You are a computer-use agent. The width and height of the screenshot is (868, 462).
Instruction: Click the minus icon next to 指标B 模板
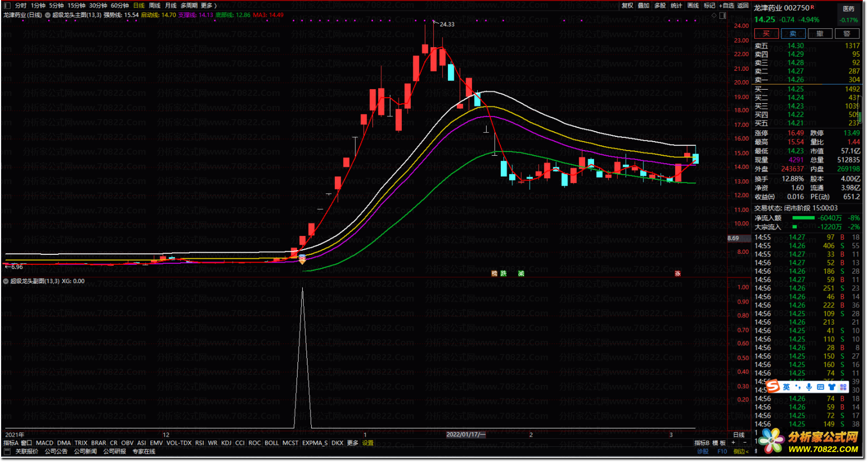pyautogui.click(x=745, y=443)
